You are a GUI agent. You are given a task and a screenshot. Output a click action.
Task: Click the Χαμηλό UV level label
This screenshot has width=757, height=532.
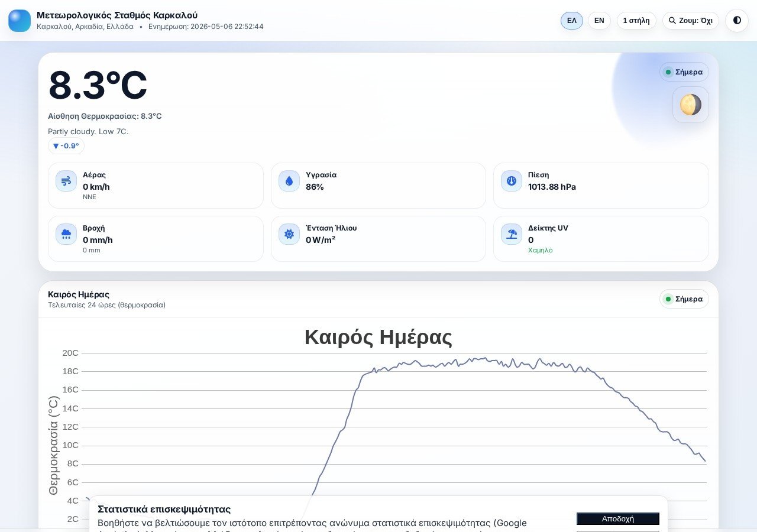click(x=541, y=250)
